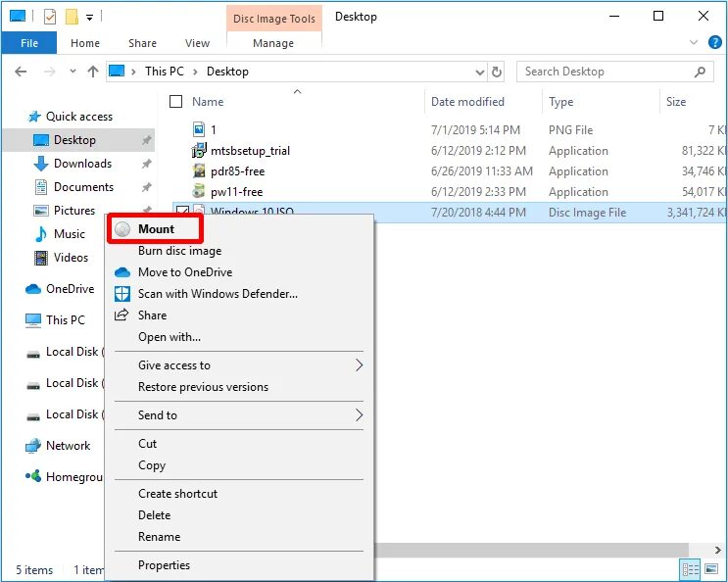Viewport: 728px width, 582px height.
Task: Click the horizontal scrollbar right arrow
Action: [x=717, y=550]
